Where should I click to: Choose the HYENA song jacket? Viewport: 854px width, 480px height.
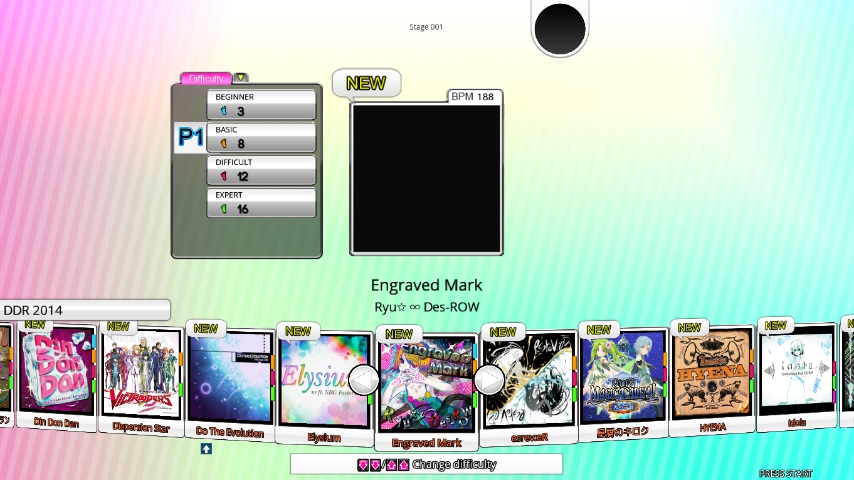click(711, 372)
